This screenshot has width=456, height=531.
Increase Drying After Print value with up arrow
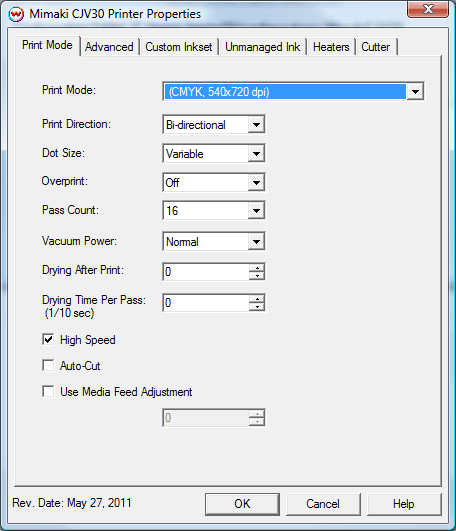[x=257, y=268]
